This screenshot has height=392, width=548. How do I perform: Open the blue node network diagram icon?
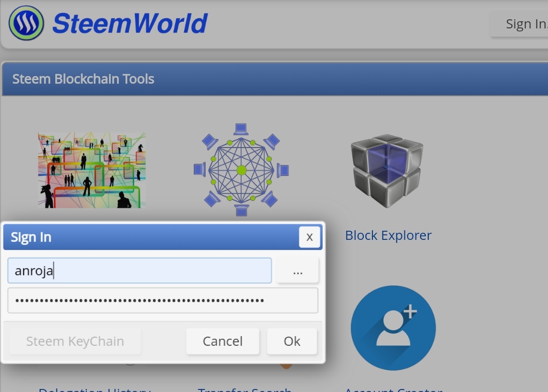pyautogui.click(x=241, y=170)
